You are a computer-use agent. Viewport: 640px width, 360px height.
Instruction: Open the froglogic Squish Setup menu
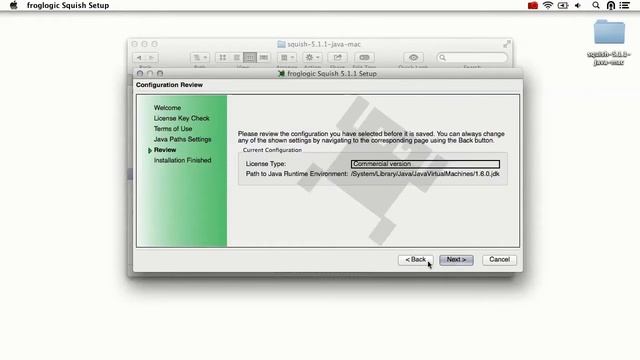click(x=68, y=5)
